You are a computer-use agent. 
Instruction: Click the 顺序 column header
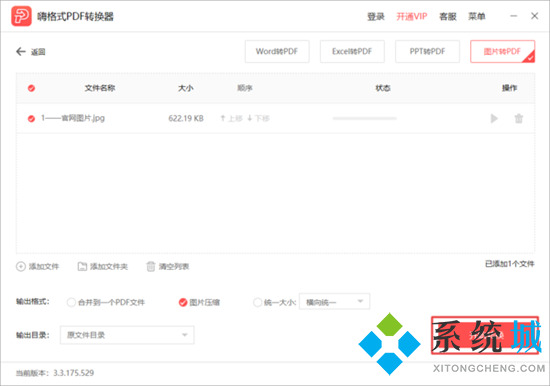click(245, 88)
